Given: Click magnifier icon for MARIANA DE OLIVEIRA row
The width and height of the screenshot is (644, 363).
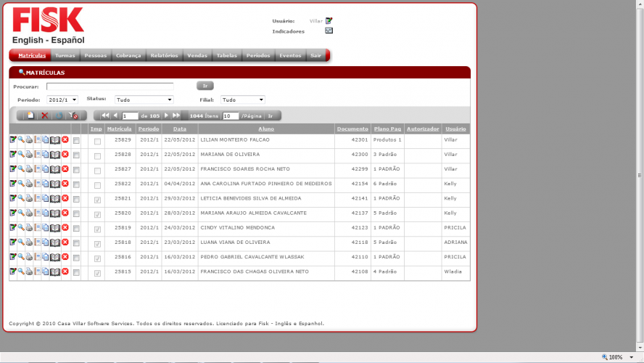Looking at the screenshot, I should click(21, 154).
